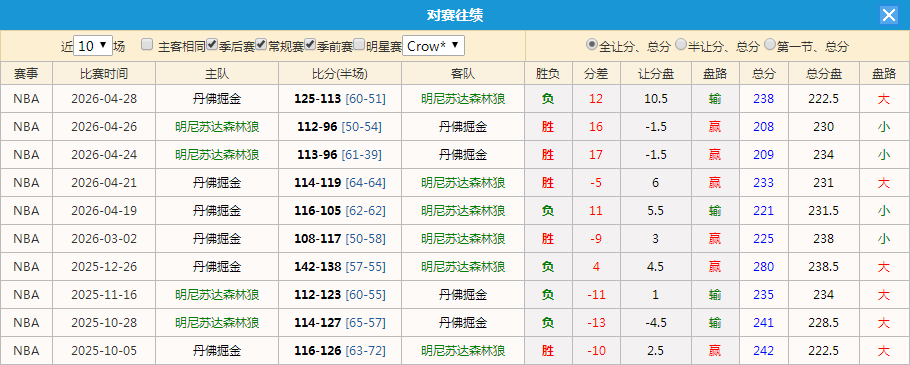Click the date 2025-11-16
The image size is (910, 365).
tap(104, 295)
